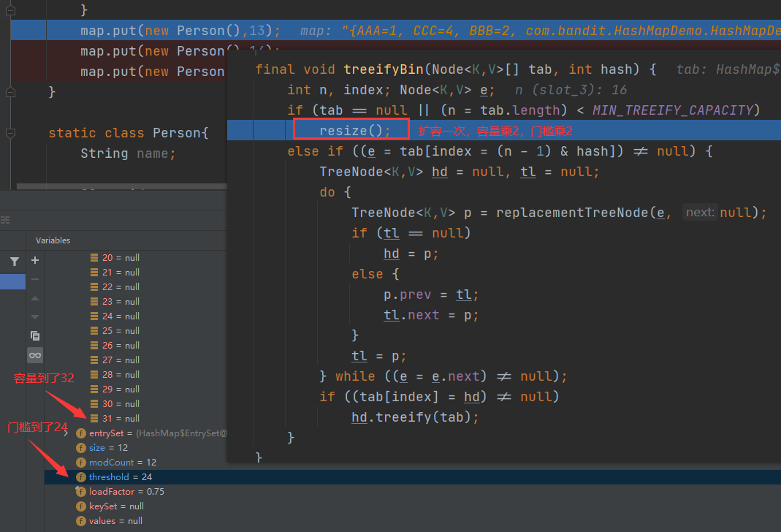781x532 pixels.
Task: Click the array element icon for index 21
Action: click(x=94, y=272)
